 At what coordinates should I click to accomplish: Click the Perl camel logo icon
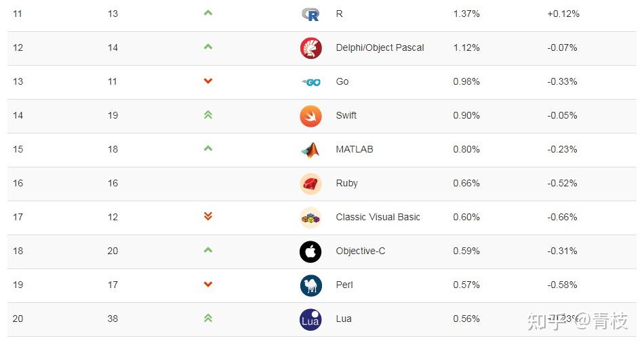tap(311, 285)
